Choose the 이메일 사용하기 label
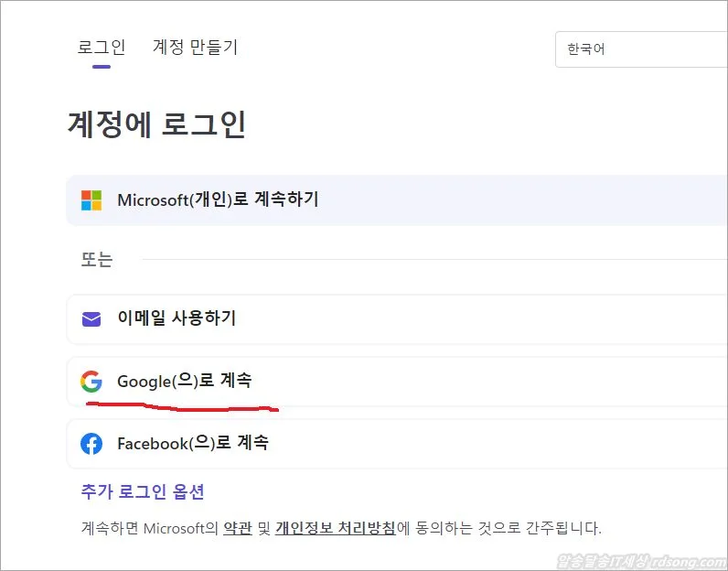This screenshot has height=571, width=728. click(177, 318)
